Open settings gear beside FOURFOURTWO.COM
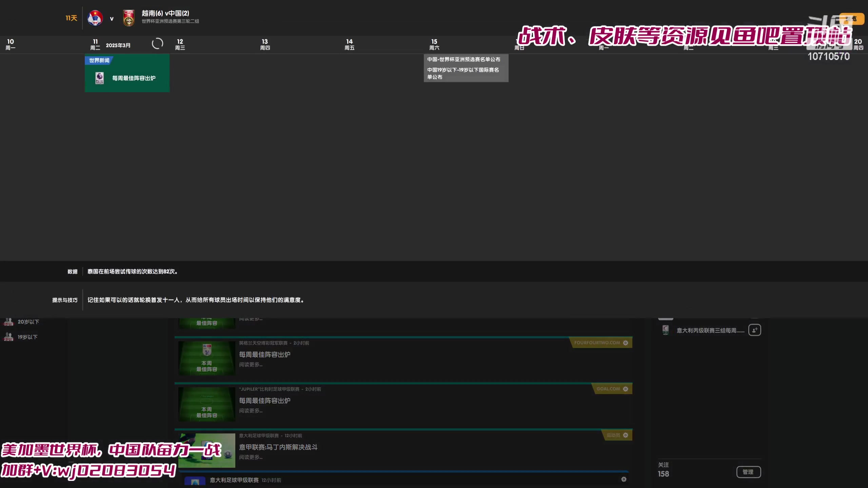868x488 pixels. (626, 343)
